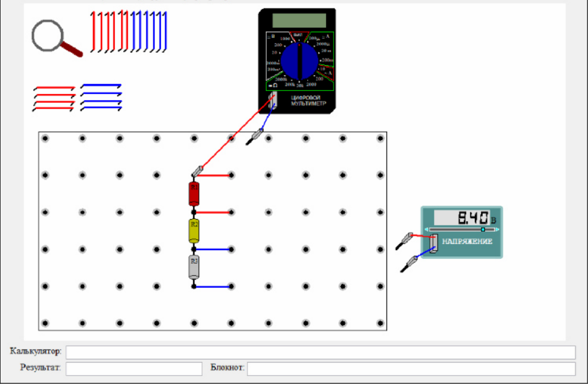Pick the multimeter's red probe at R1
Image resolution: width=588 pixels, height=384 pixels.
pos(197,171)
